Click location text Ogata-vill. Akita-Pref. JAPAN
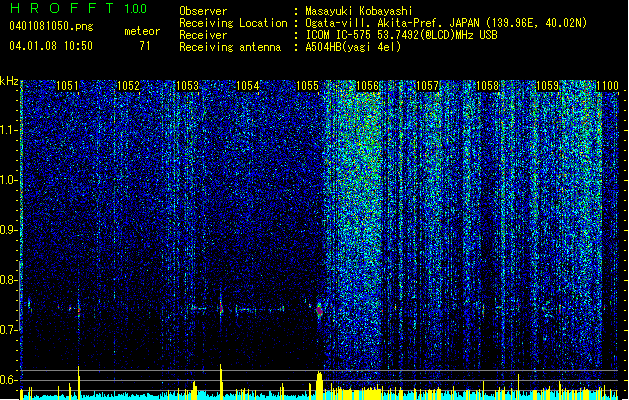 [393, 23]
